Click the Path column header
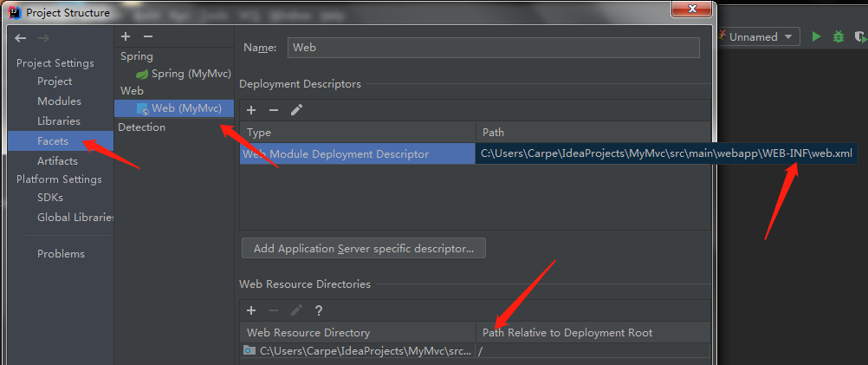The image size is (868, 365). pyautogui.click(x=593, y=133)
